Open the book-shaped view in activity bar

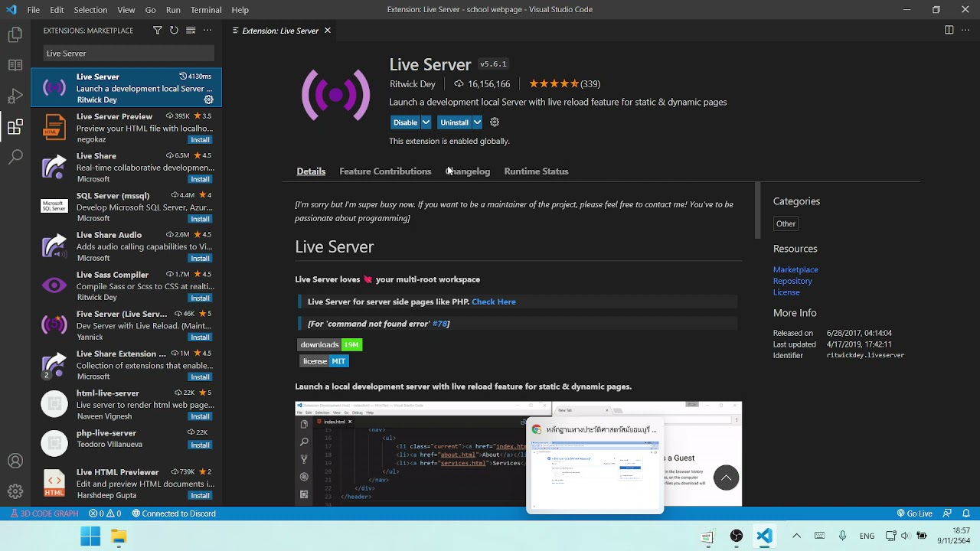pos(15,65)
